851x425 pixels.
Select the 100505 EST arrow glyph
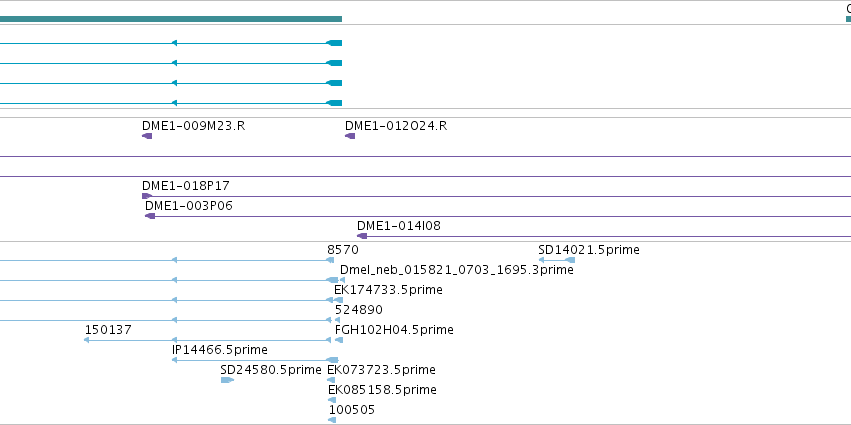(x=332, y=420)
